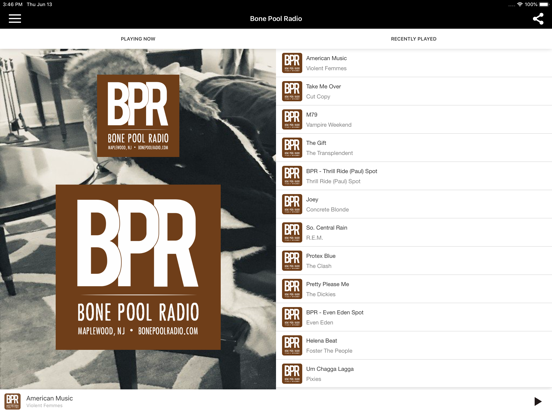Tap artist name 'Vampire Weekend'

[x=328, y=125]
